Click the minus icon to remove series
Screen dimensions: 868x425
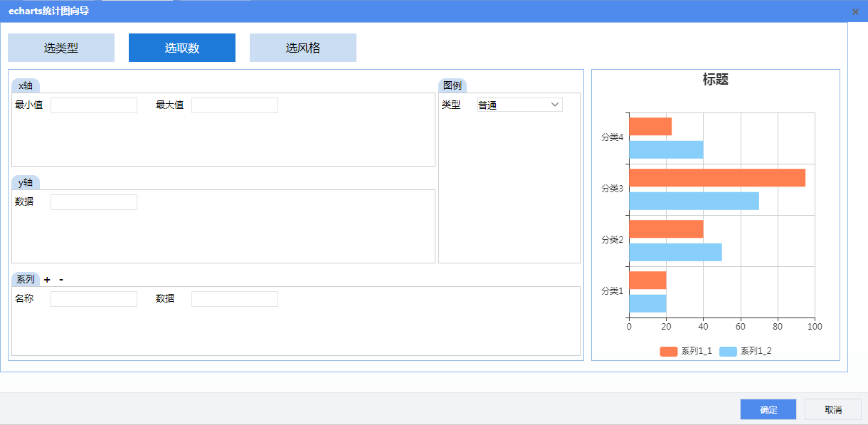tap(61, 280)
